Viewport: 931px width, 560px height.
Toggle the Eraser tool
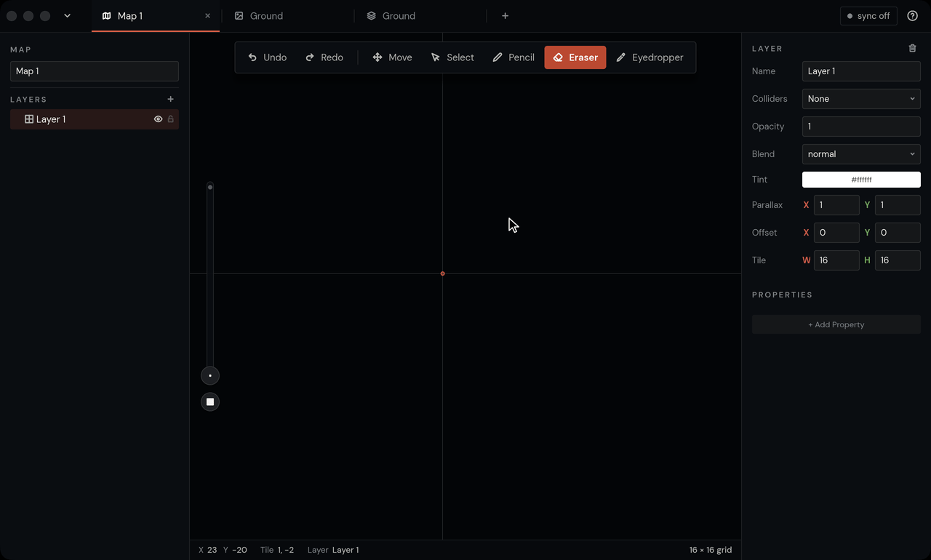[x=575, y=57]
